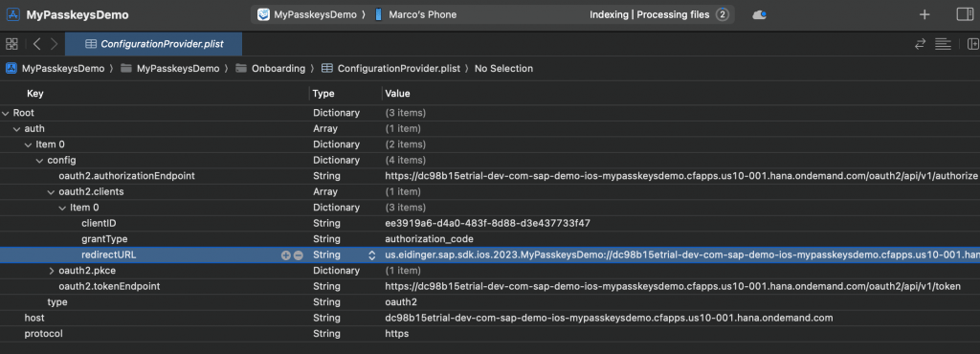Add a new editor pane on right
980x354 pixels.
coord(972,44)
